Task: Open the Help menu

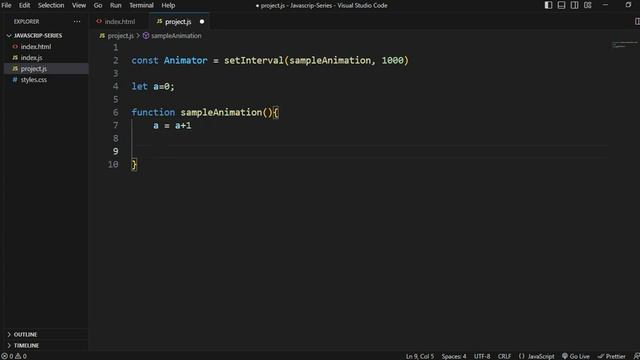Action: tap(168, 5)
